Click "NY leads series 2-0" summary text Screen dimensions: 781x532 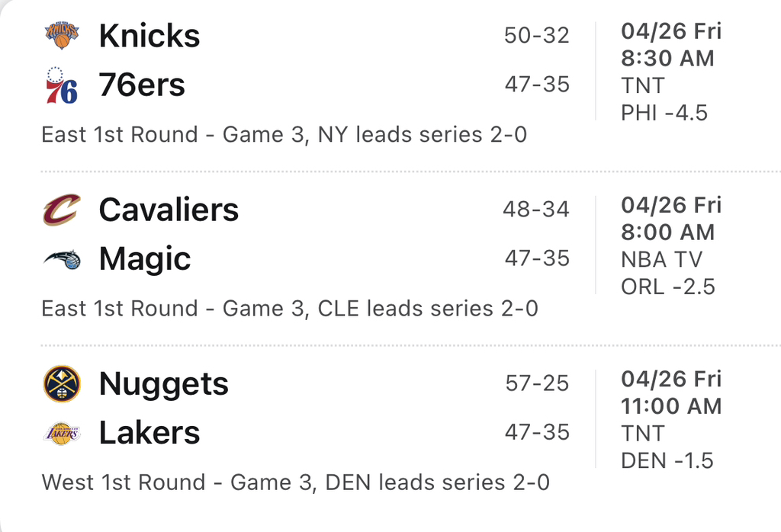(x=423, y=135)
